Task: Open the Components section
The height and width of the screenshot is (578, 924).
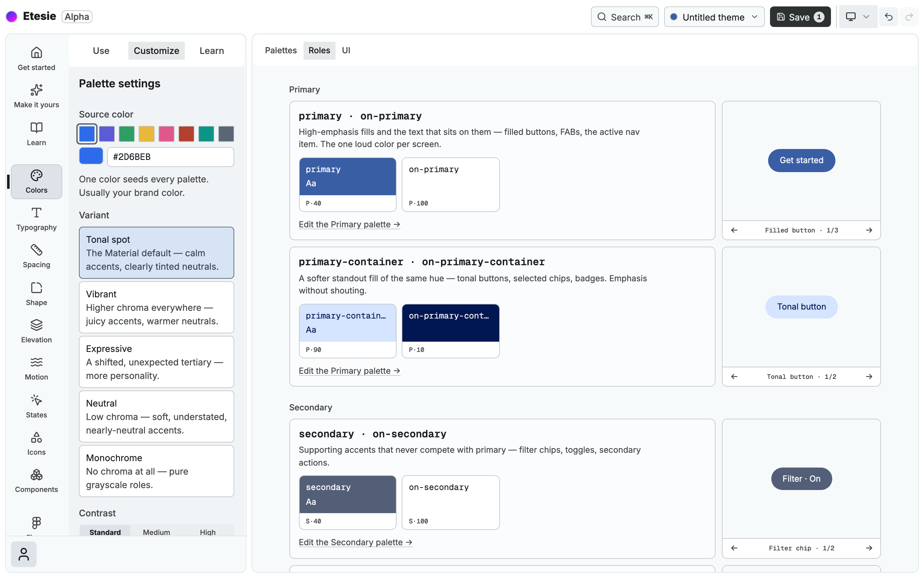Action: tap(36, 481)
